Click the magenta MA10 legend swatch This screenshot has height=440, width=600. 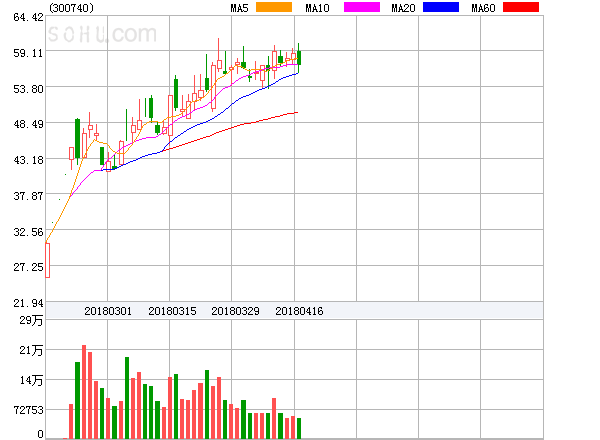click(362, 7)
